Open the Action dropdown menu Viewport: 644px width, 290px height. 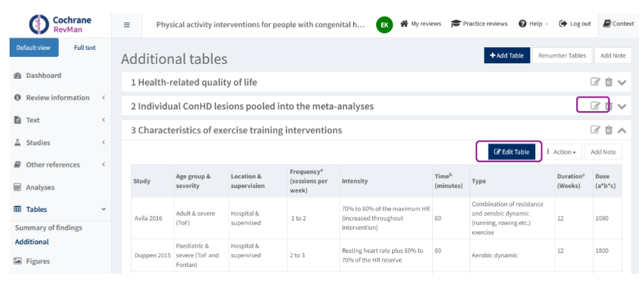click(x=562, y=152)
